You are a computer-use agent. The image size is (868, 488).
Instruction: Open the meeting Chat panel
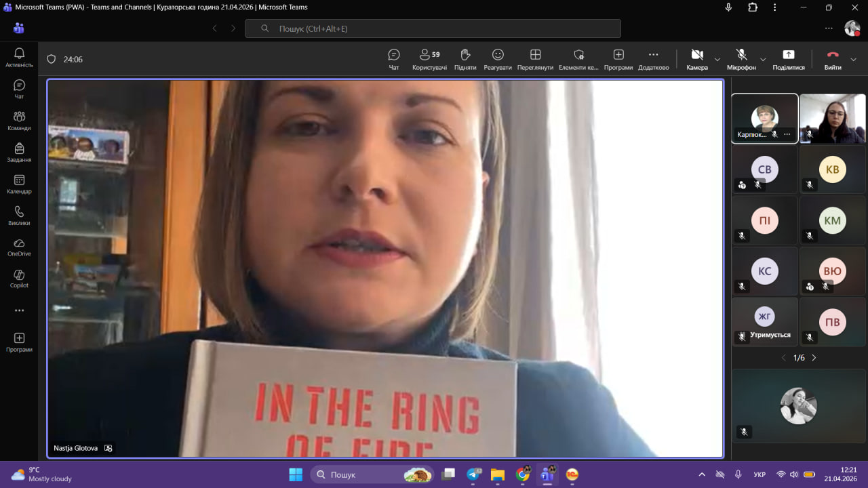(x=393, y=59)
